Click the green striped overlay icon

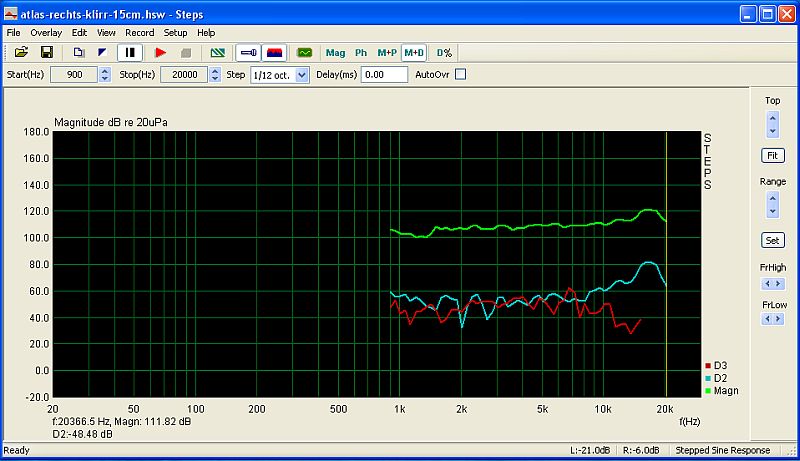click(217, 52)
